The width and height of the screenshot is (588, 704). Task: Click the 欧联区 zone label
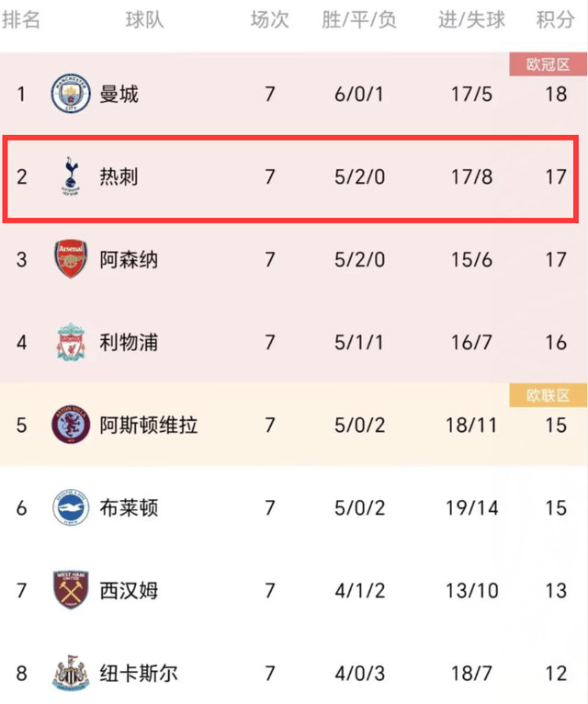[x=548, y=395]
